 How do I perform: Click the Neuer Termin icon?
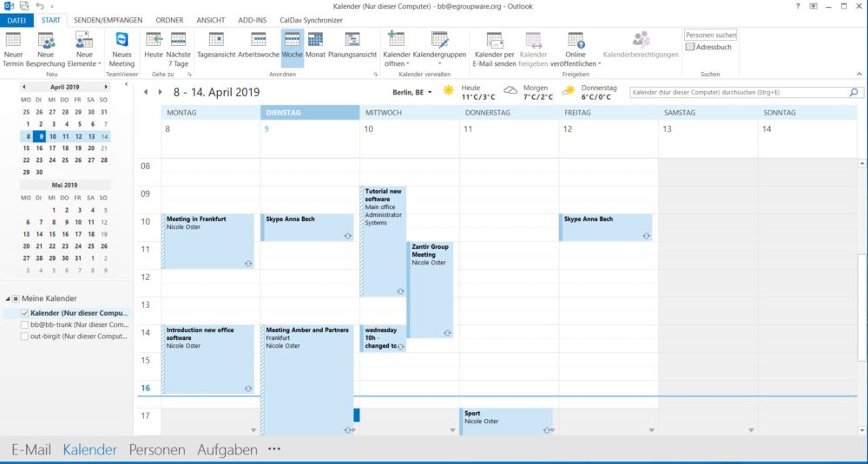tap(13, 41)
